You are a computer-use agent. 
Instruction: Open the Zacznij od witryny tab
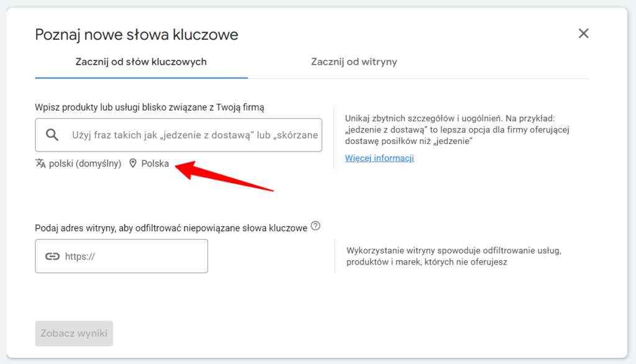click(x=354, y=62)
